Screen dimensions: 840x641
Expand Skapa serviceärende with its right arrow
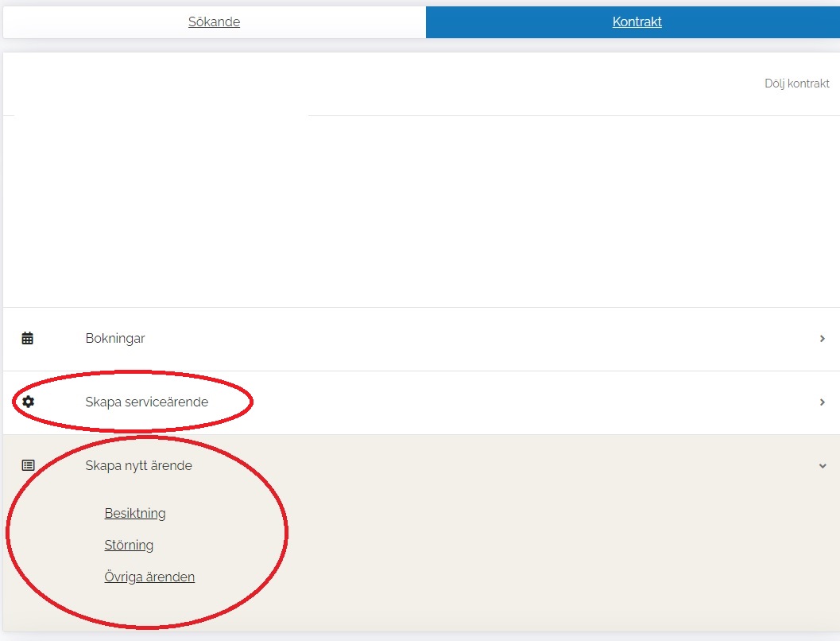823,402
